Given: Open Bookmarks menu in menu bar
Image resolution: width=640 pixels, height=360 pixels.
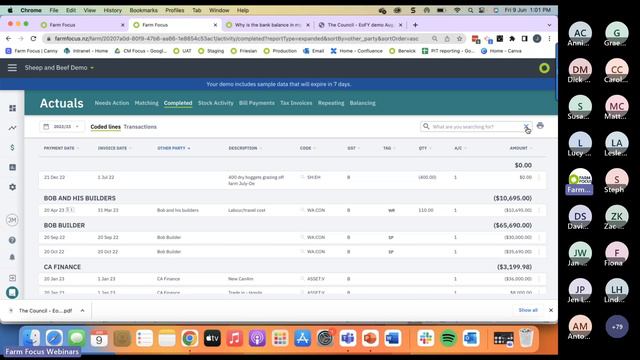Looking at the screenshot, I should point(144,10).
